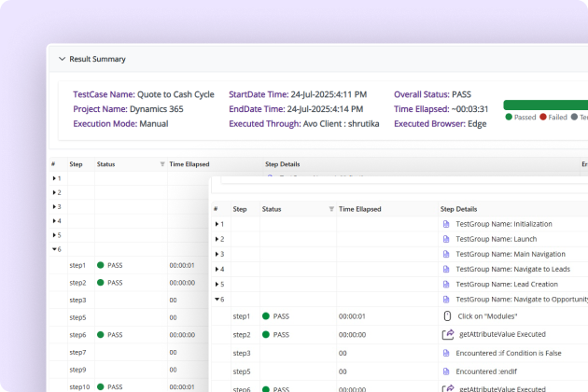Click the Step column header in front table
588x392 pixels.
coord(240,209)
